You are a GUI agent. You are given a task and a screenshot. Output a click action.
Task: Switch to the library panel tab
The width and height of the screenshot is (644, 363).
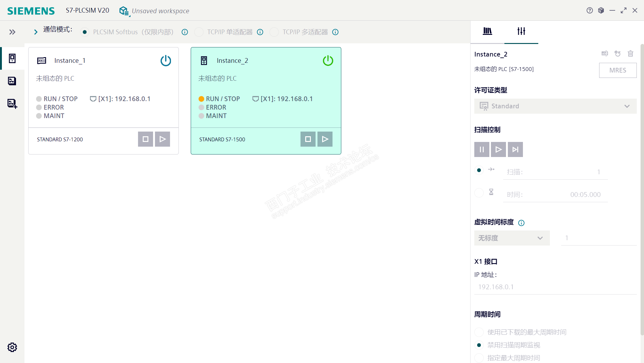click(487, 31)
